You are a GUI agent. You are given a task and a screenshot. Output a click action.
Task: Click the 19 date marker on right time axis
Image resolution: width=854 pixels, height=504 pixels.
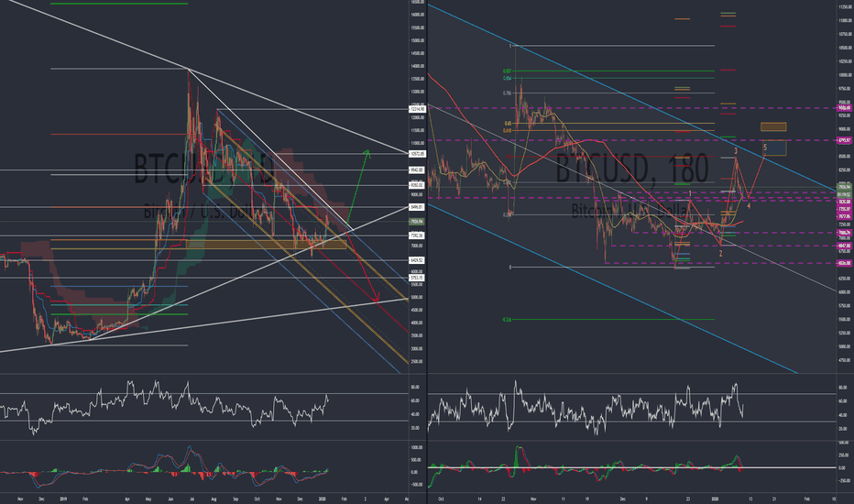pyautogui.click(x=587, y=499)
